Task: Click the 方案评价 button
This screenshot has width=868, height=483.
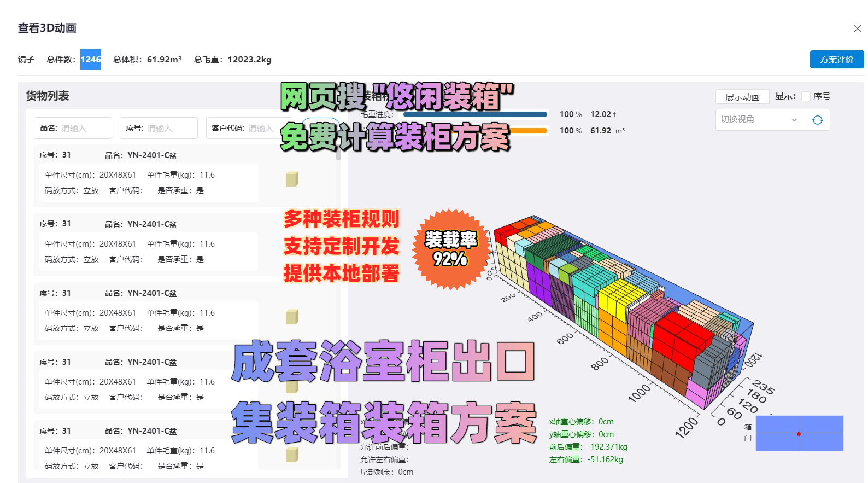Action: point(836,60)
